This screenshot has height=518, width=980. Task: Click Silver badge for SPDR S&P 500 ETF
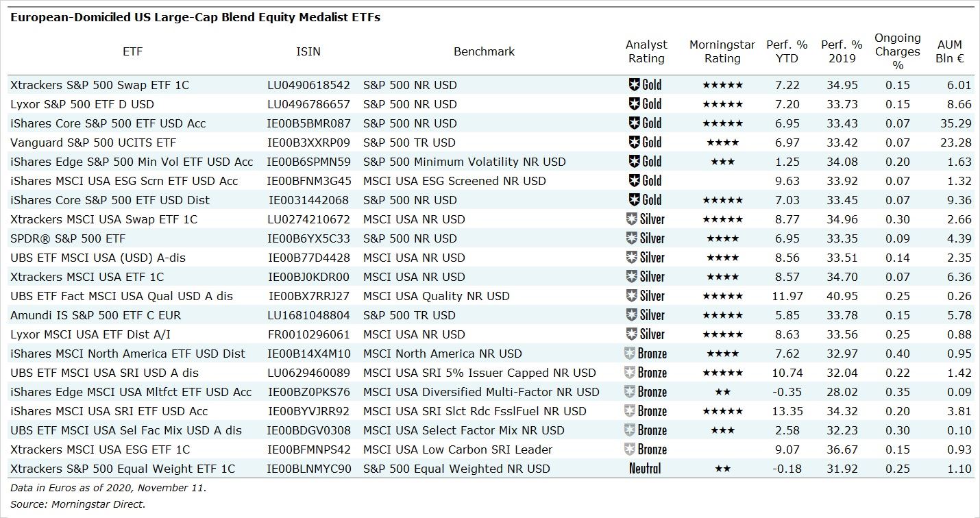645,238
